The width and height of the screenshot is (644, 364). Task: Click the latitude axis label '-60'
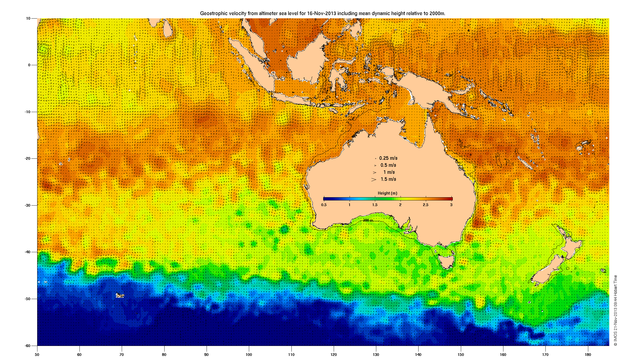pyautogui.click(x=27, y=346)
